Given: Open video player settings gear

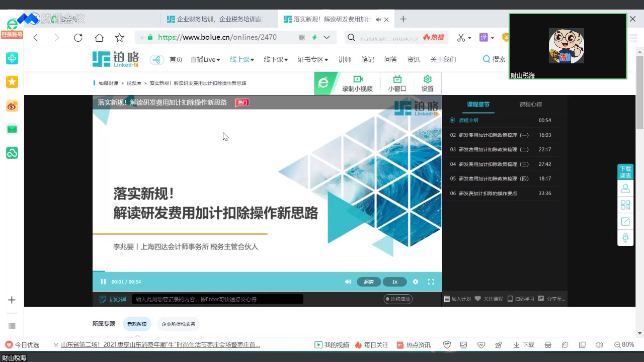Looking at the screenshot, I should pyautogui.click(x=416, y=282).
